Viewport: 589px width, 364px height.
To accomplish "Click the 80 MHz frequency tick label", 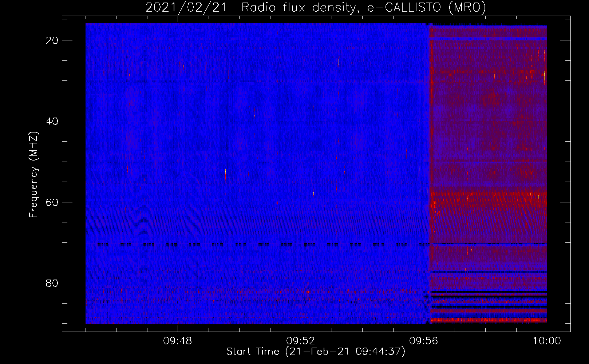I will click(x=52, y=283).
